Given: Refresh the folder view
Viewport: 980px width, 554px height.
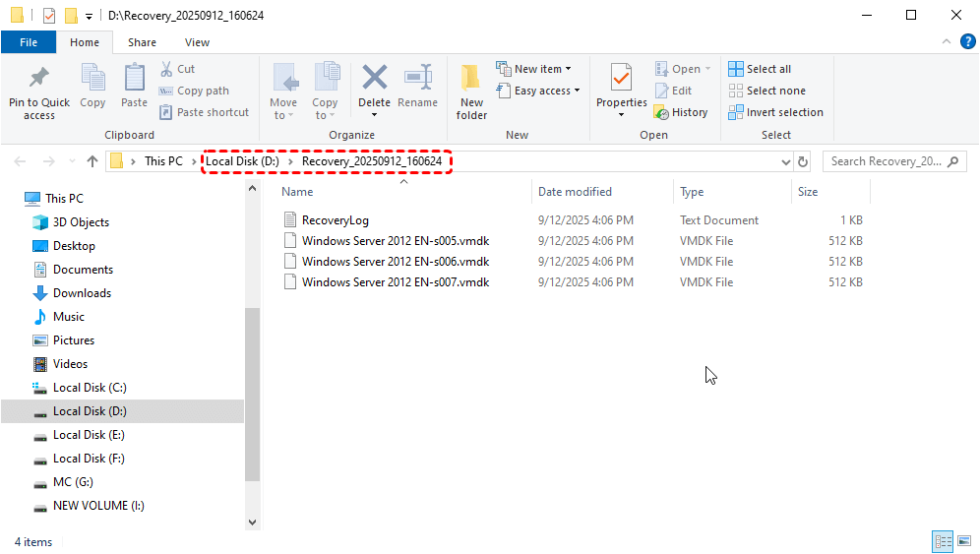Looking at the screenshot, I should pos(803,162).
